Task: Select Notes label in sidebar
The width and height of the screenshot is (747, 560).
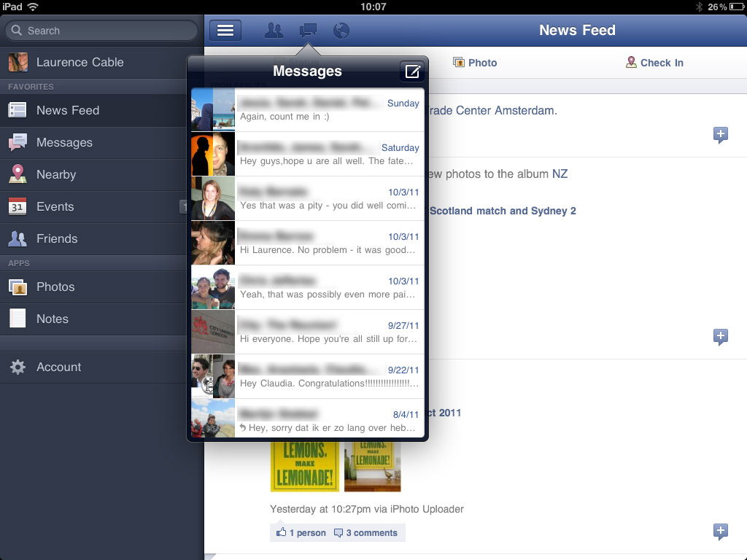Action: 53,319
